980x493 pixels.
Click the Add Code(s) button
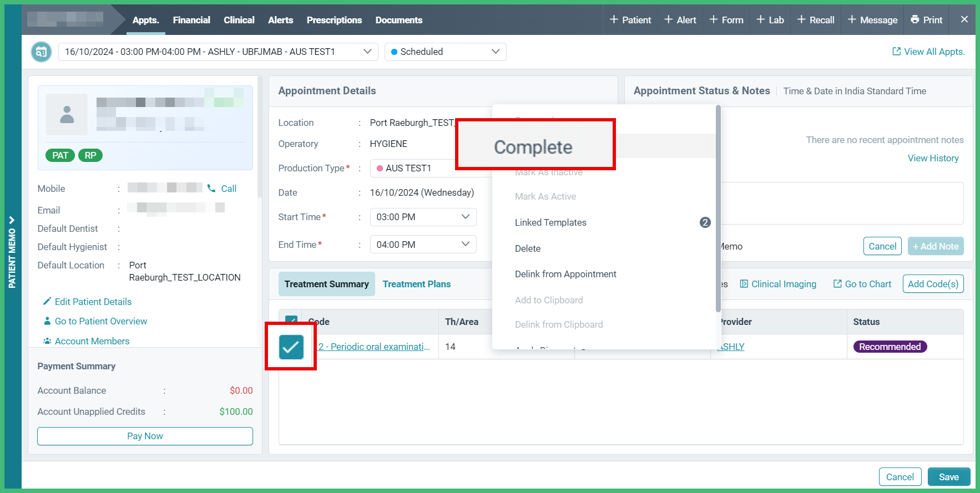[x=933, y=284]
